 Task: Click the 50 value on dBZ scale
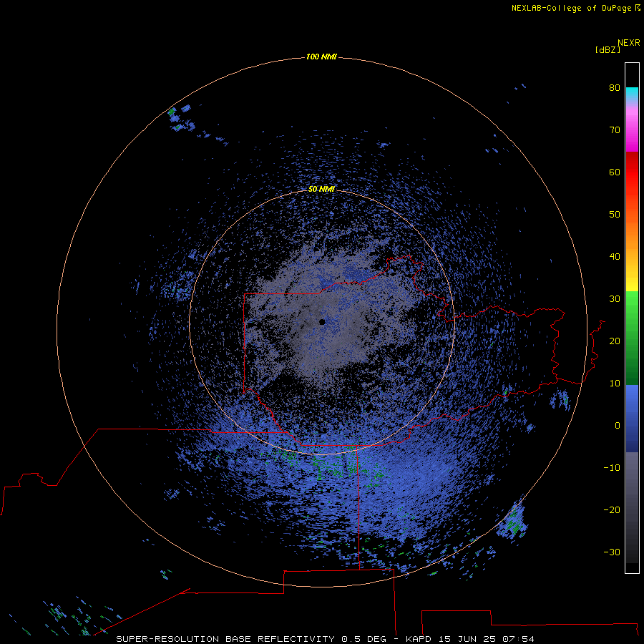pyautogui.click(x=615, y=215)
